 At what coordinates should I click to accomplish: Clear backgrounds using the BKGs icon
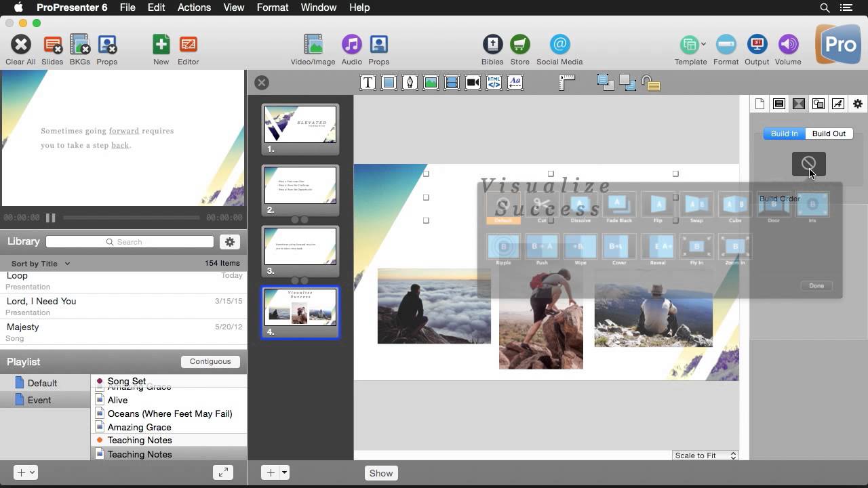coord(79,45)
